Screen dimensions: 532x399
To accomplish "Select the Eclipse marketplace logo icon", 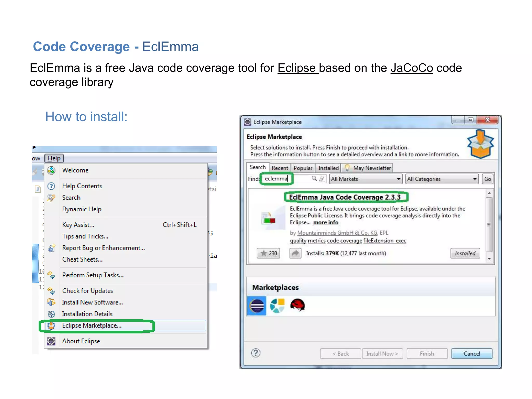I will pyautogui.click(x=257, y=306).
